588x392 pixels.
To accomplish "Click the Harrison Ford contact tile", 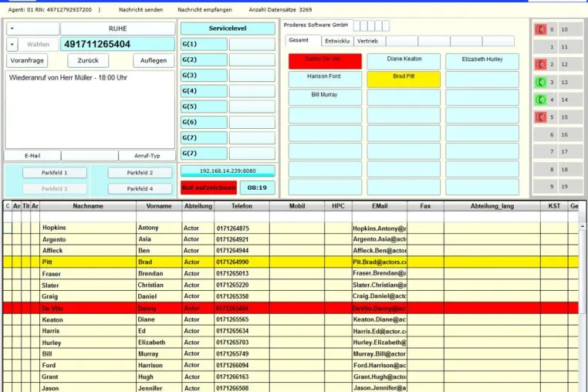I will coord(325,79).
